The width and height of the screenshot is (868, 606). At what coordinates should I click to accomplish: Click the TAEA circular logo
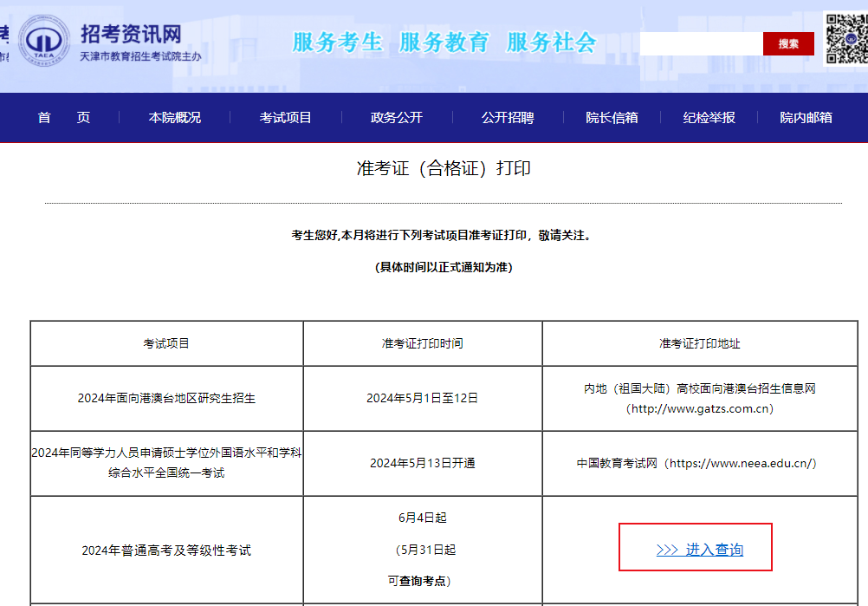point(44,42)
